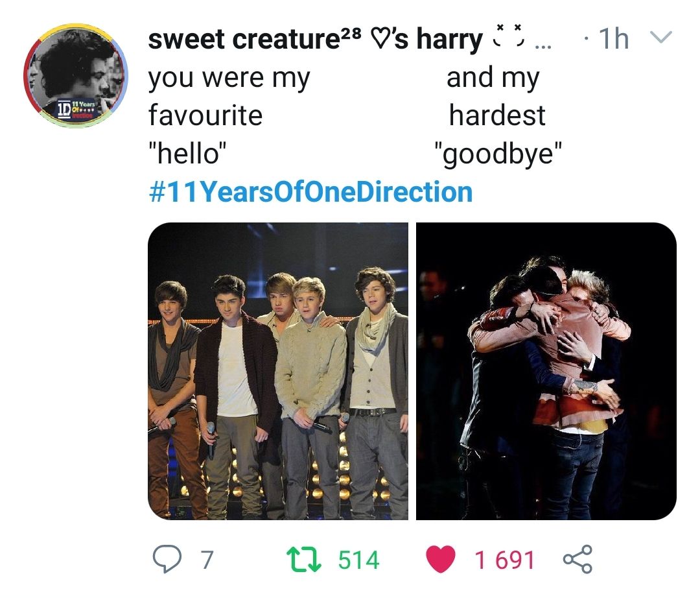Viewport: 700px width, 598px height.
Task: Click the 1h timestamp
Action: (614, 38)
